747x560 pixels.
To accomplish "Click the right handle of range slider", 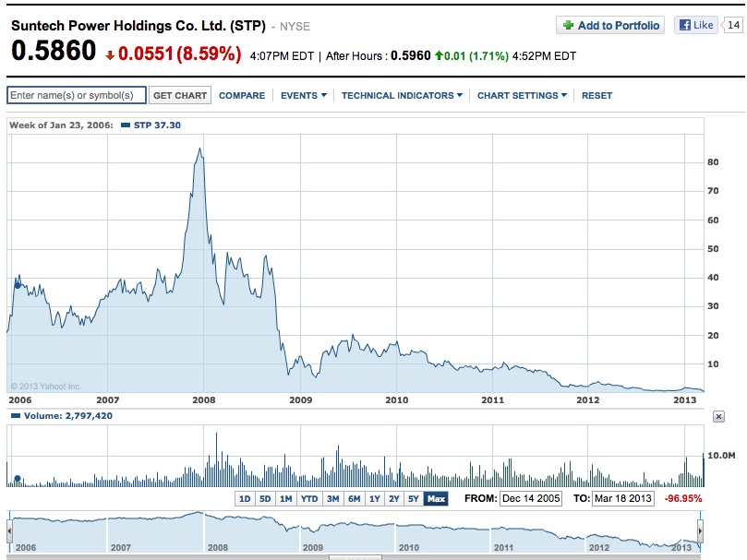I will tap(700, 531).
